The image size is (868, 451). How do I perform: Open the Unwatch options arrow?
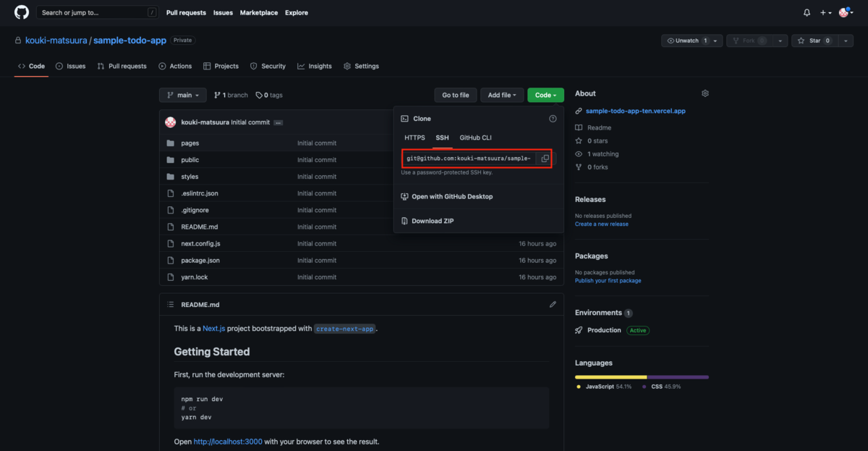tap(716, 41)
